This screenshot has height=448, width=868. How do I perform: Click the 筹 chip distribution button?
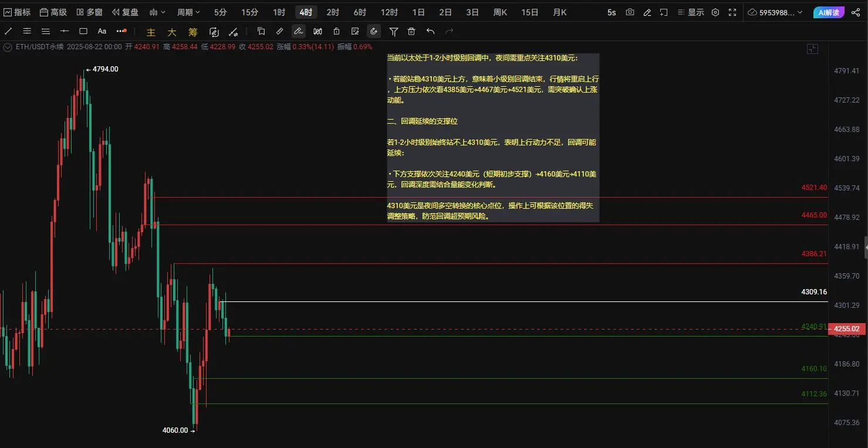click(193, 32)
